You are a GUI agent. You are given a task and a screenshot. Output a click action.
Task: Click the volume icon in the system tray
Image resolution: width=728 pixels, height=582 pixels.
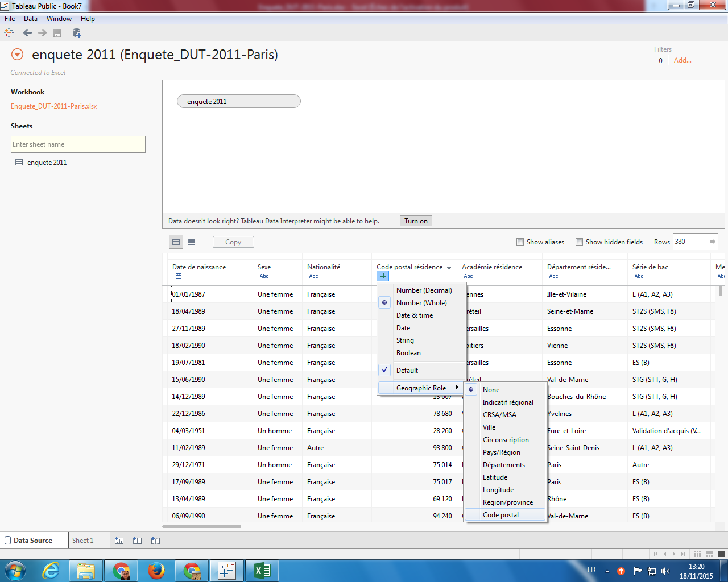point(665,571)
